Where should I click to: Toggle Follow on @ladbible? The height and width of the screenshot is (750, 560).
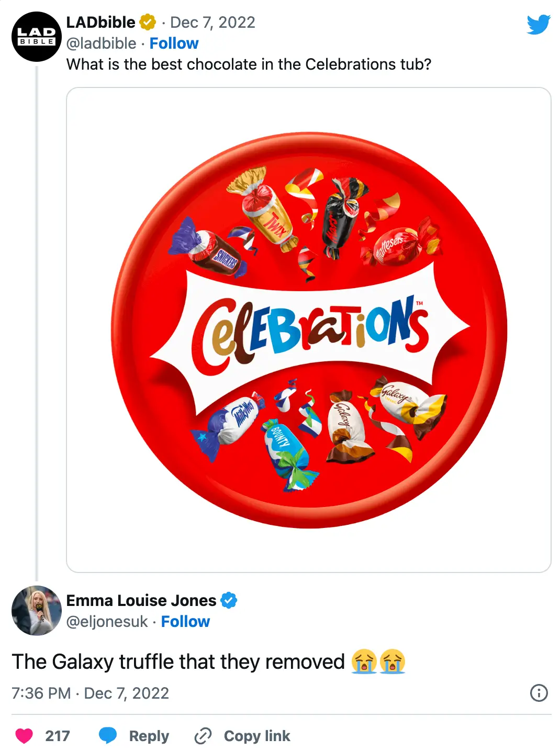(x=174, y=43)
